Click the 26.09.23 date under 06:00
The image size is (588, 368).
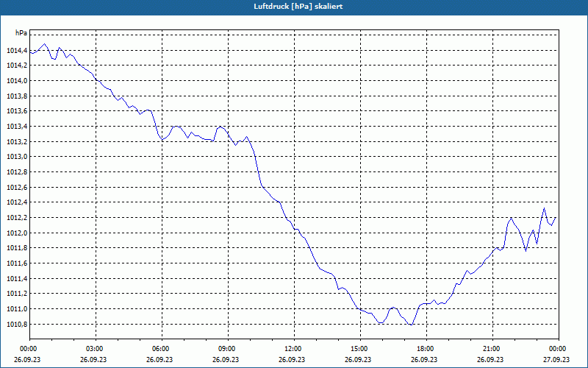coord(159,359)
